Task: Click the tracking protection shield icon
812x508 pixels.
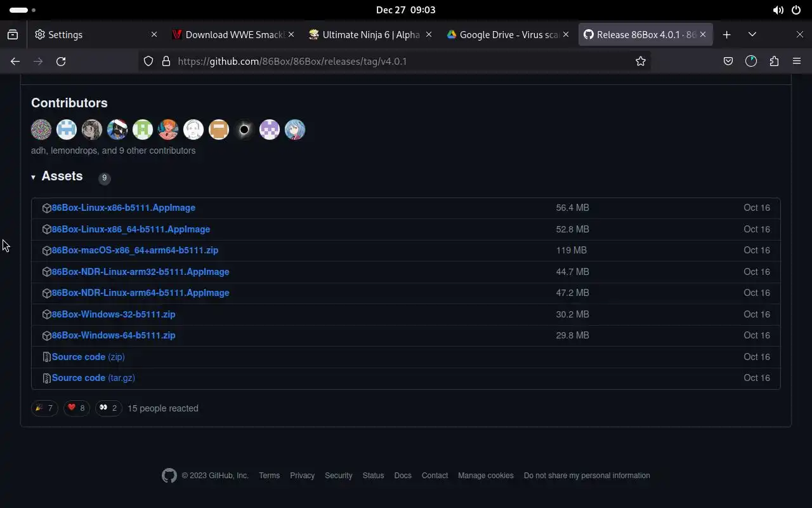Action: 148,61
